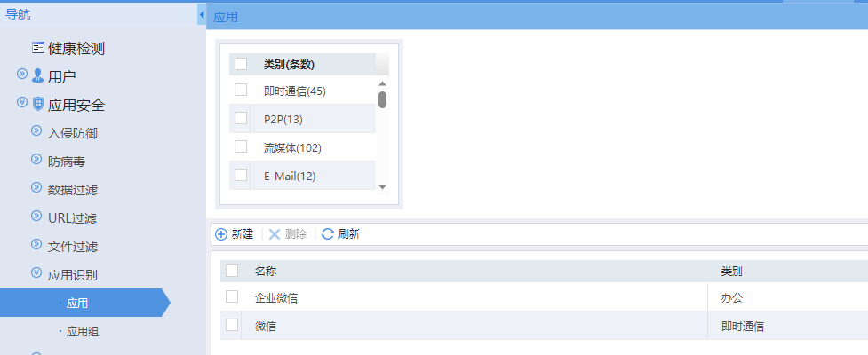Click the 健康检测 monitor icon
This screenshot has height=355, width=868.
pos(37,48)
